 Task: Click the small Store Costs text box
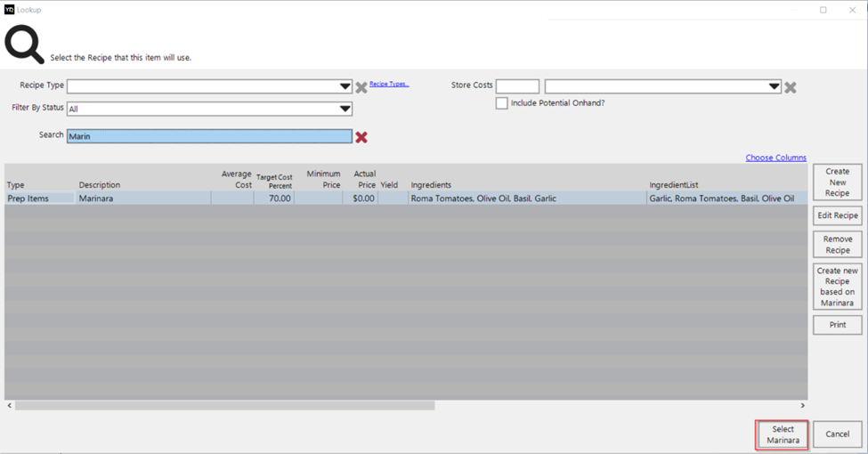[x=517, y=86]
